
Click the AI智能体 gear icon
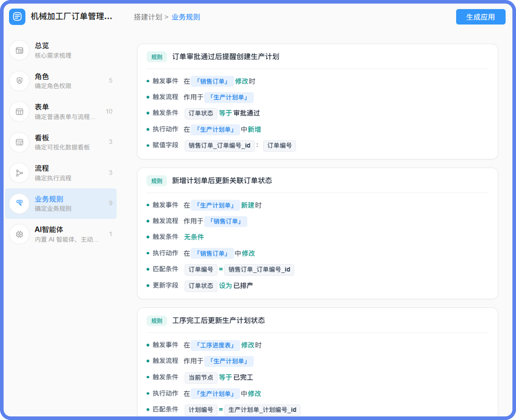click(19, 234)
